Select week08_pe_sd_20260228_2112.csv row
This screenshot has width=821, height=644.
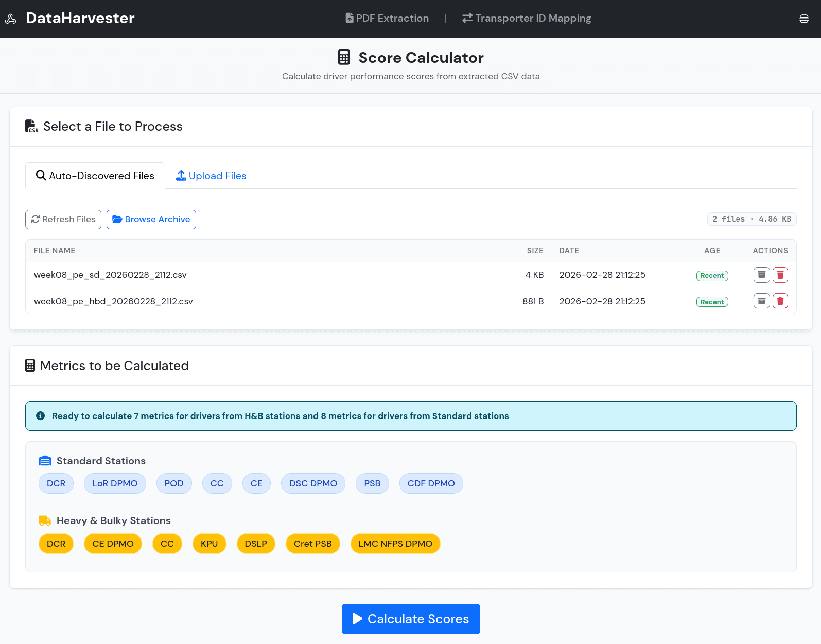pyautogui.click(x=411, y=275)
